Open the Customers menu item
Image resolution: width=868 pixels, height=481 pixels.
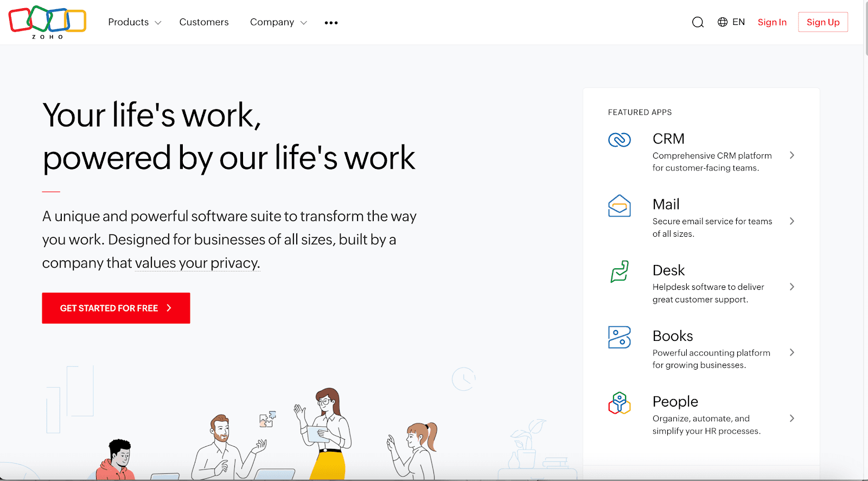[x=204, y=22]
